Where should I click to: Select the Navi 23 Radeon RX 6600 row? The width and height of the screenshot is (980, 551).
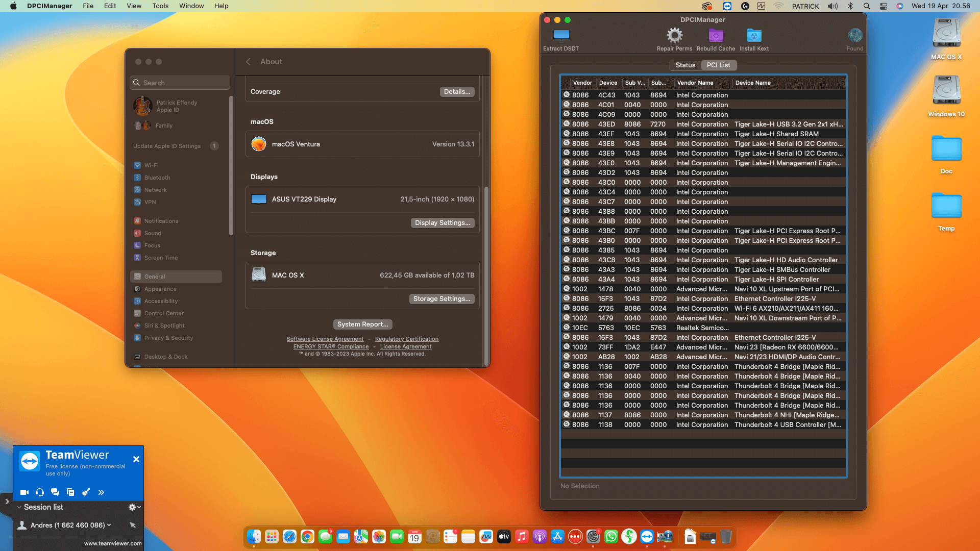click(x=703, y=347)
